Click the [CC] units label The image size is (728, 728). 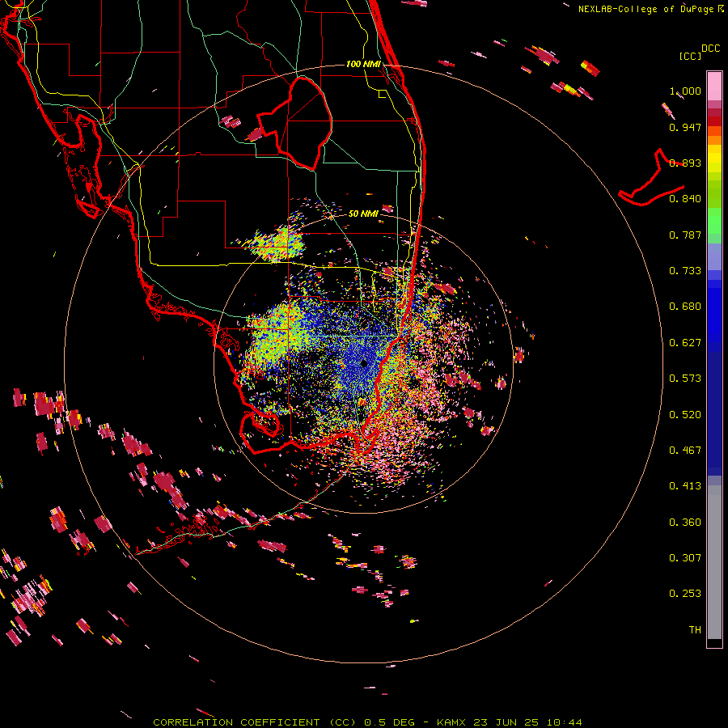tap(691, 56)
